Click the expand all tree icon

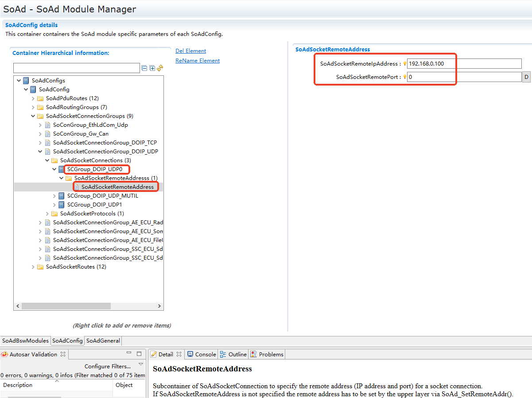tap(152, 68)
